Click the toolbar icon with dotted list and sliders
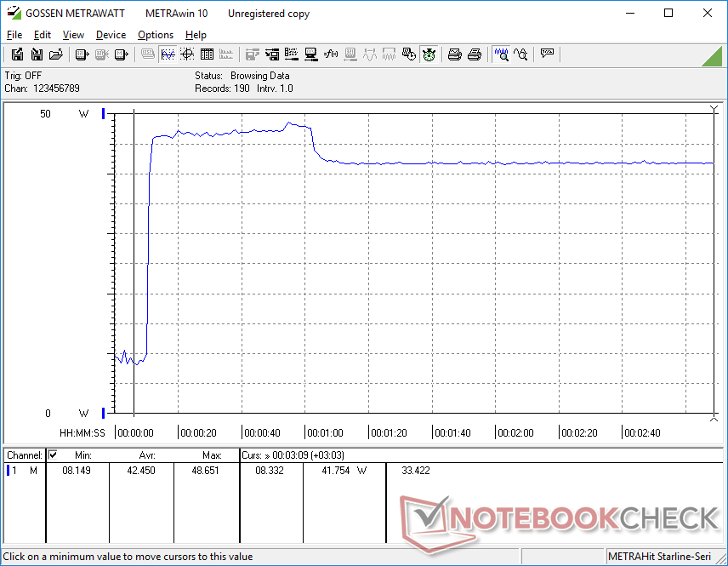 coord(292,54)
